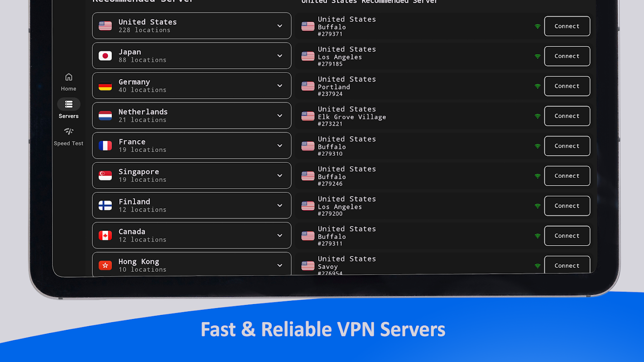Click the Japan flag icon

[x=105, y=56]
